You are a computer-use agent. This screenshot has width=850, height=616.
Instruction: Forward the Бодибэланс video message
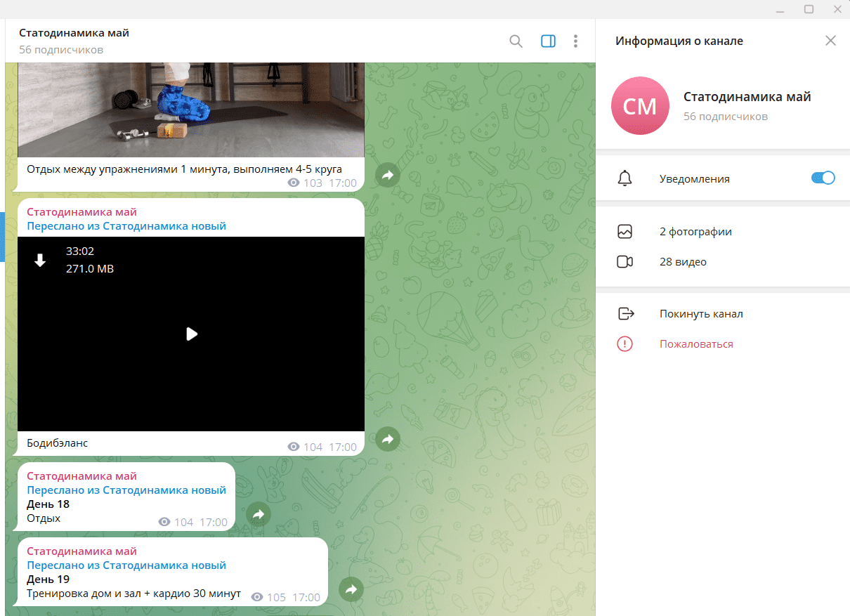coord(387,440)
